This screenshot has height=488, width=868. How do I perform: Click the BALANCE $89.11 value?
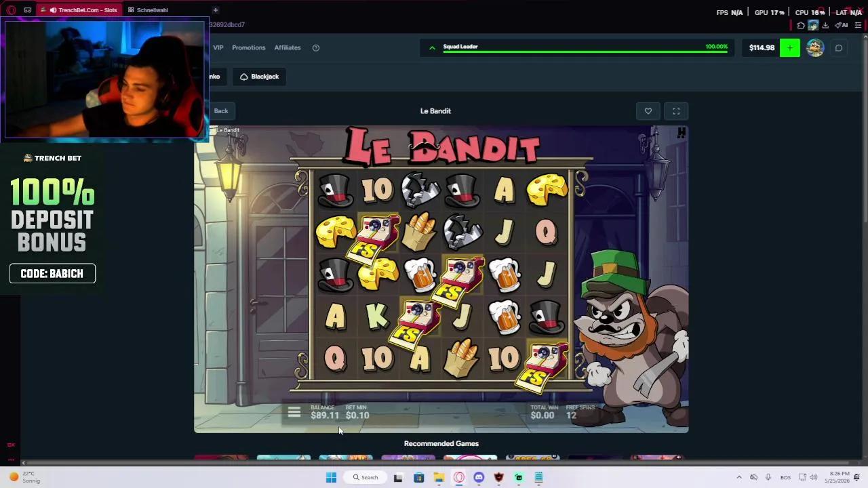pyautogui.click(x=325, y=415)
